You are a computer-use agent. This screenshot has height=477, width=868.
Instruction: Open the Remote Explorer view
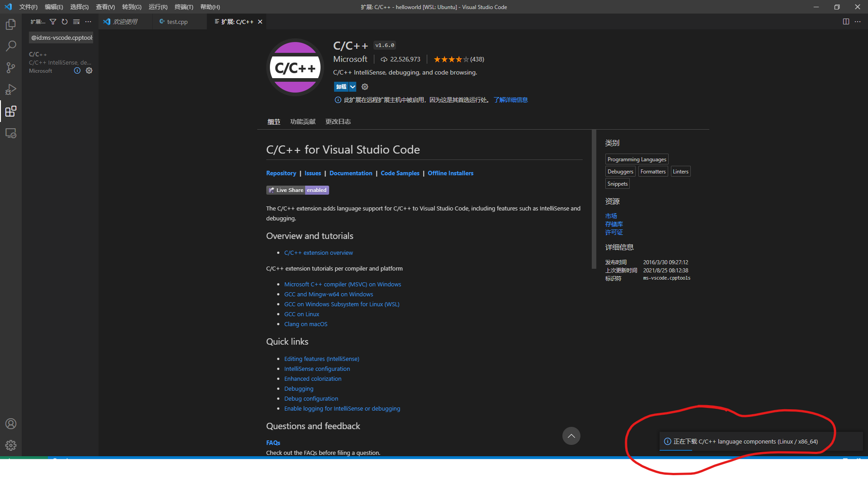pos(11,133)
